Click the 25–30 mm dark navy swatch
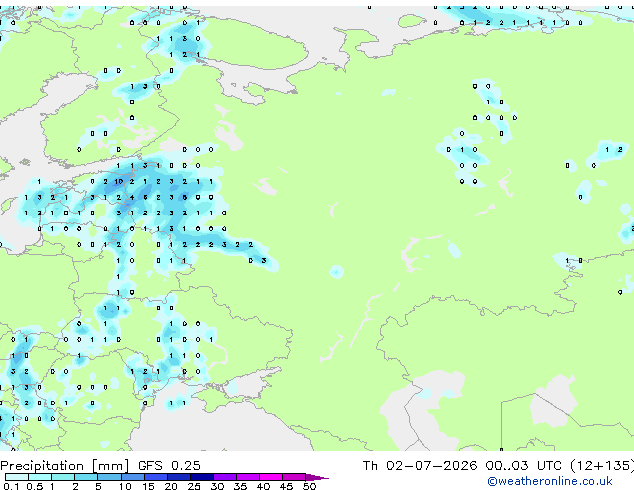 point(202,477)
